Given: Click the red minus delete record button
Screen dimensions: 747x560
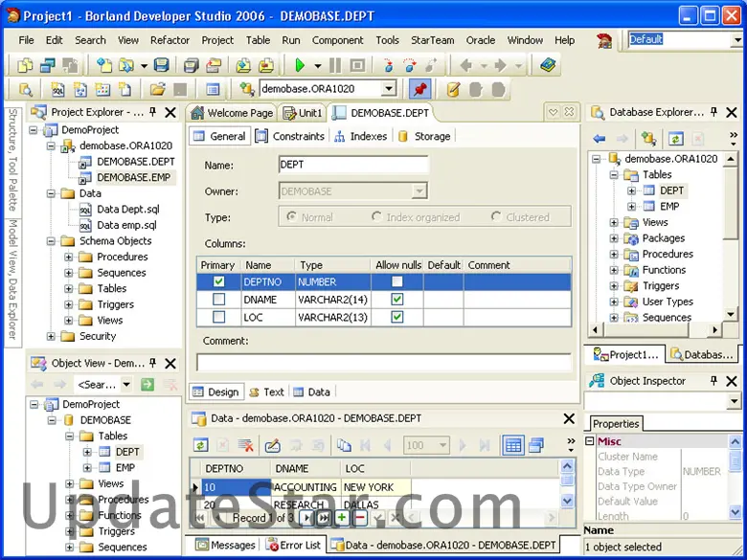Looking at the screenshot, I should [x=361, y=517].
